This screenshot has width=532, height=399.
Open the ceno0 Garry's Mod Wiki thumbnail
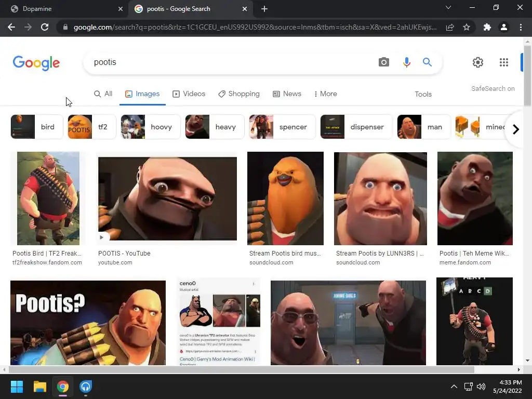(x=219, y=322)
